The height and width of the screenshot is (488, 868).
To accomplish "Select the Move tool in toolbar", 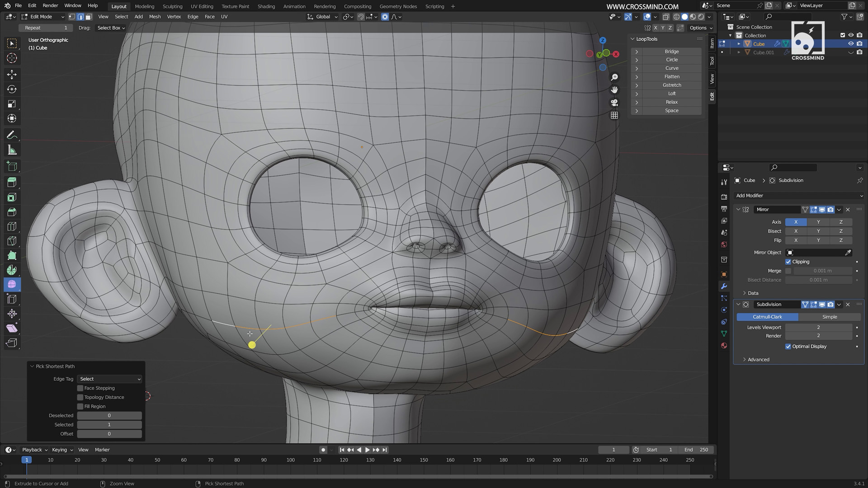I will coord(12,74).
